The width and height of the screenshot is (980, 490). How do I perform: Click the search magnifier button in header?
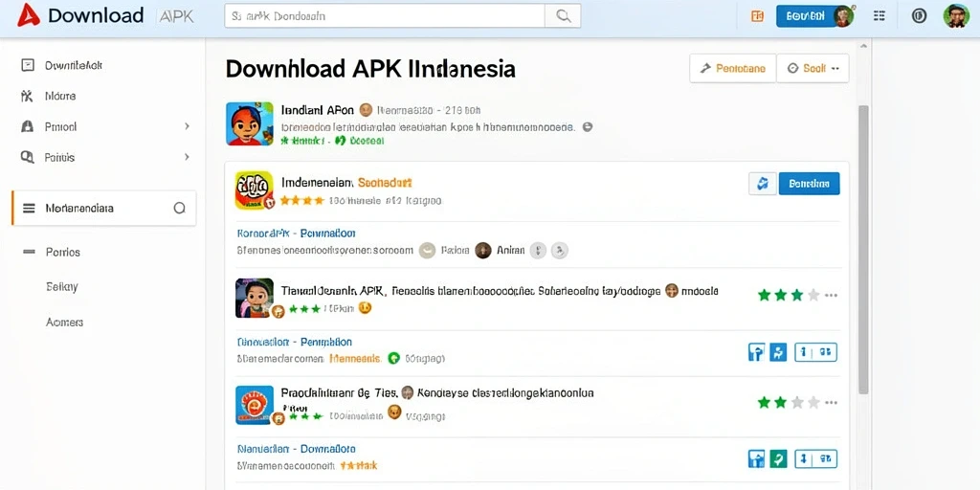(563, 16)
